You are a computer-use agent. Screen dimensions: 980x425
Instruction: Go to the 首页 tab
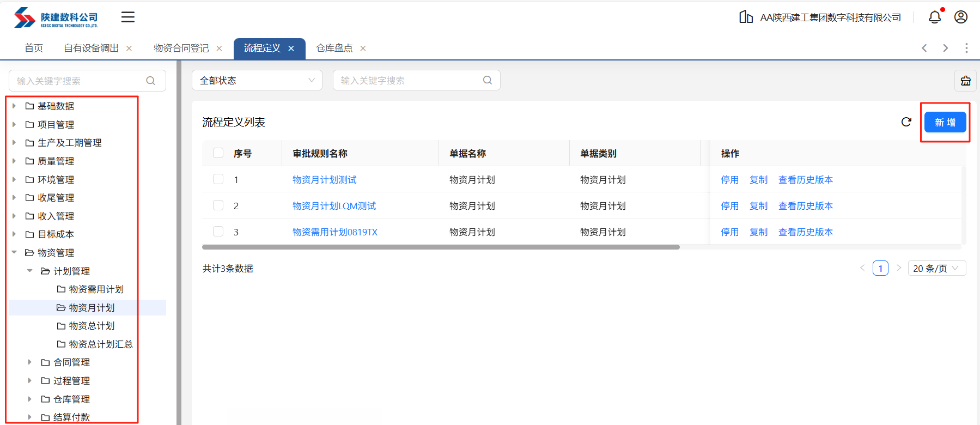[x=34, y=48]
